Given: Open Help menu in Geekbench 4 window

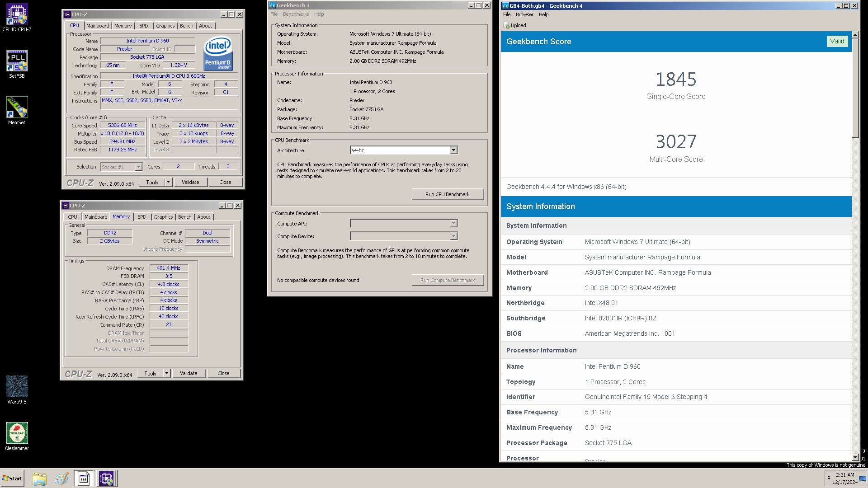Looking at the screenshot, I should pos(319,14).
